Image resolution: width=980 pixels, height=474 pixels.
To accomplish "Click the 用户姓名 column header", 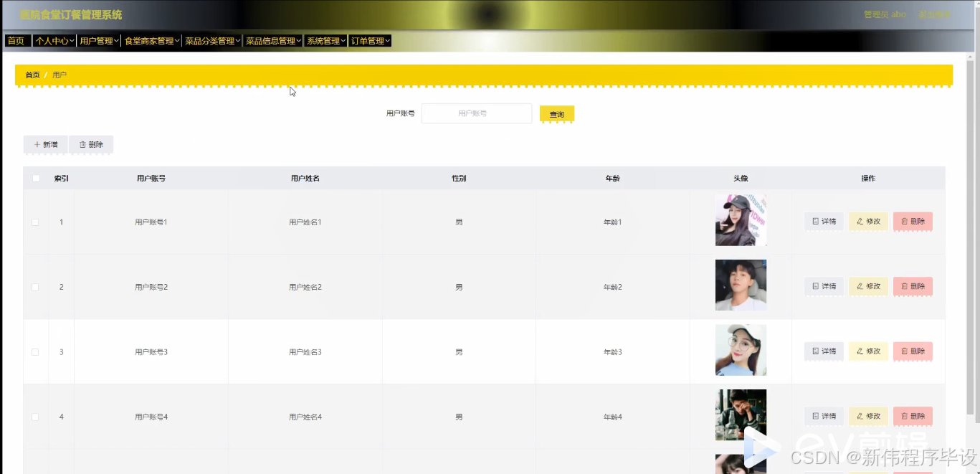I will [x=305, y=178].
